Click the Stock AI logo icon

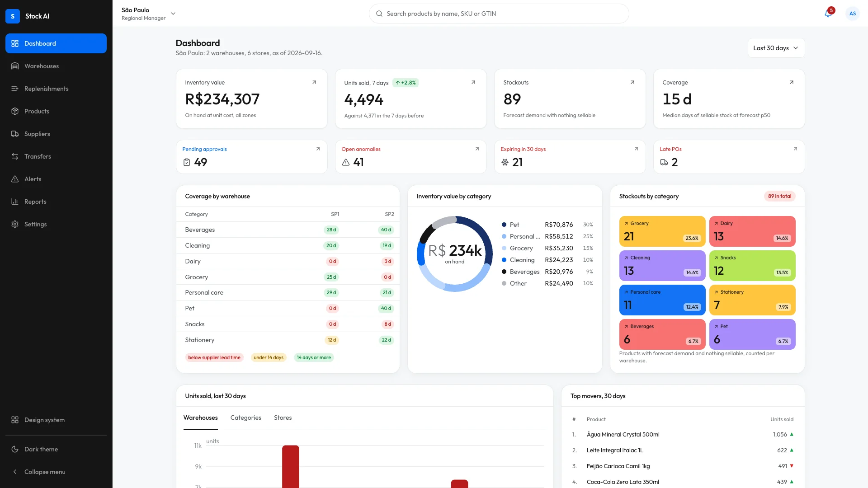click(x=13, y=16)
